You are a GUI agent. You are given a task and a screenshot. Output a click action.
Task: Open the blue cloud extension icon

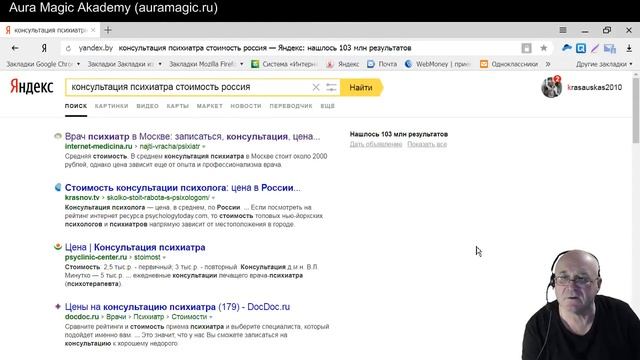pos(567,48)
